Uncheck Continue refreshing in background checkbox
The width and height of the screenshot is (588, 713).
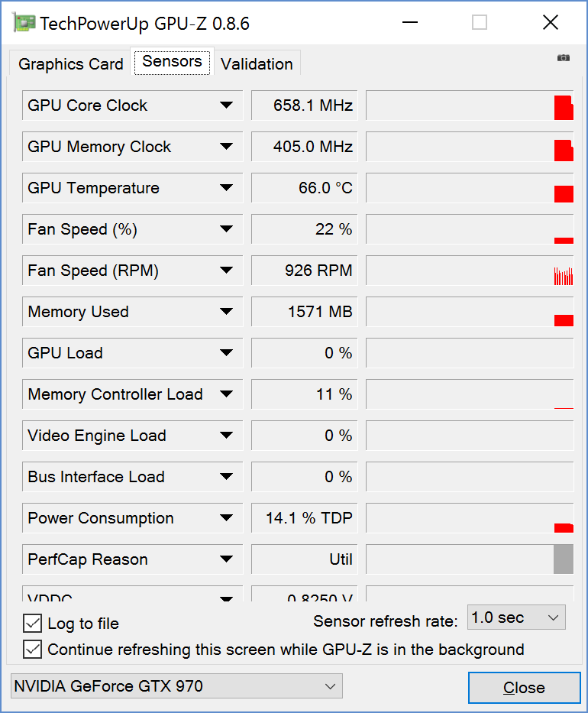click(32, 650)
